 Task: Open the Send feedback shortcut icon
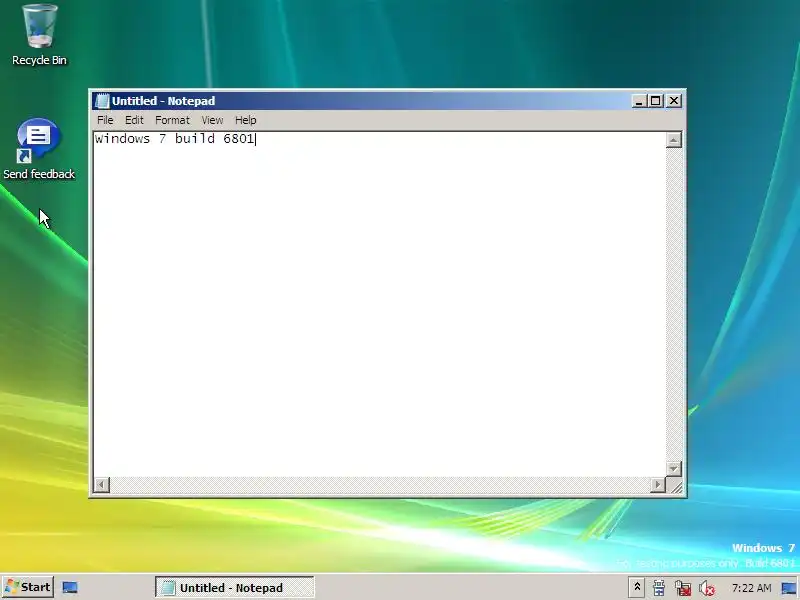click(x=39, y=149)
